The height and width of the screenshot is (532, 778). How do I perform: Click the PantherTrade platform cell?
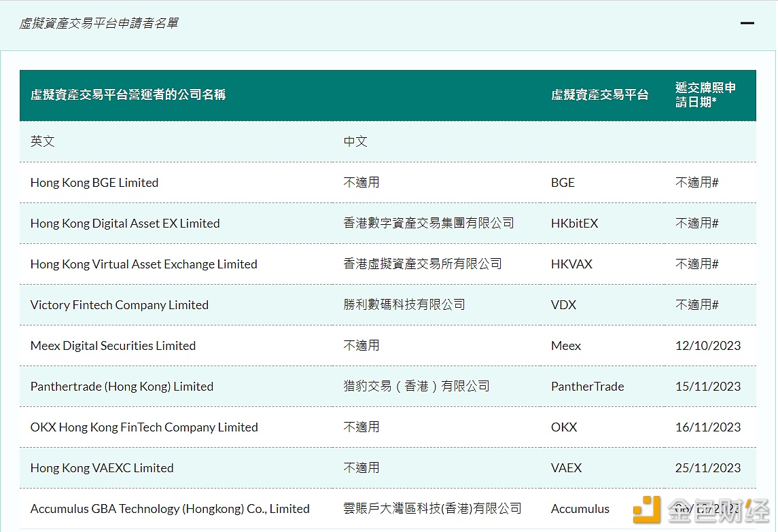coord(588,386)
